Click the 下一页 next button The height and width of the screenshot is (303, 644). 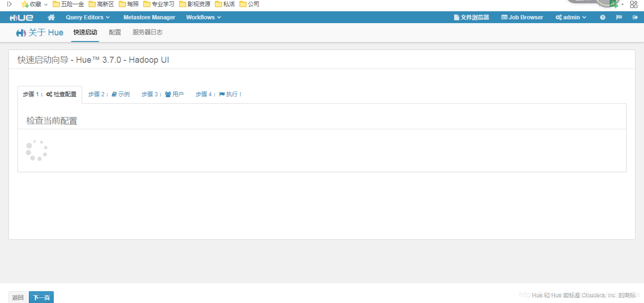click(41, 297)
